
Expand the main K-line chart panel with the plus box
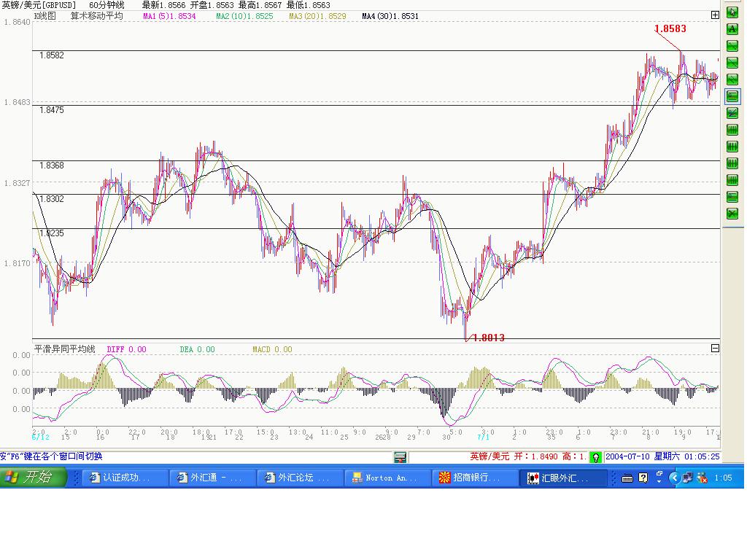(x=715, y=15)
